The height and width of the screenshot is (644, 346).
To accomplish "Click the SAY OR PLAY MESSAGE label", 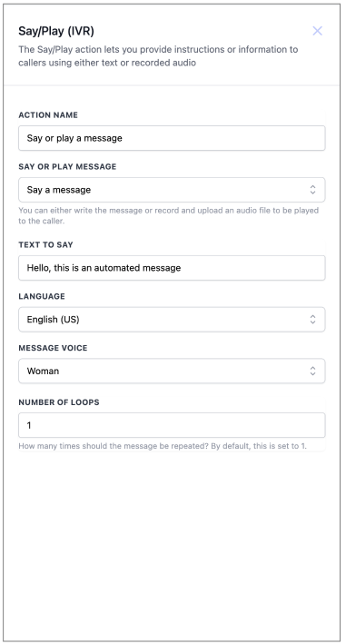I will [x=67, y=167].
